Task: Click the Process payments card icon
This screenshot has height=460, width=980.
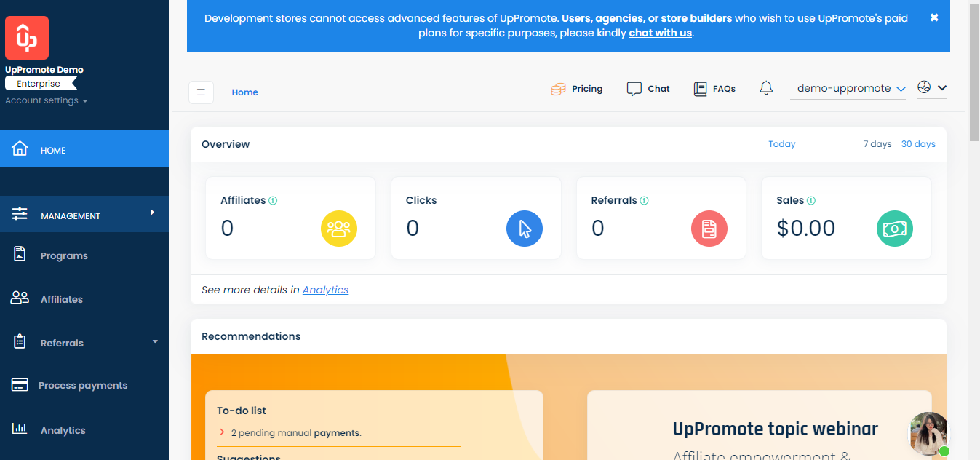Action: [x=20, y=385]
